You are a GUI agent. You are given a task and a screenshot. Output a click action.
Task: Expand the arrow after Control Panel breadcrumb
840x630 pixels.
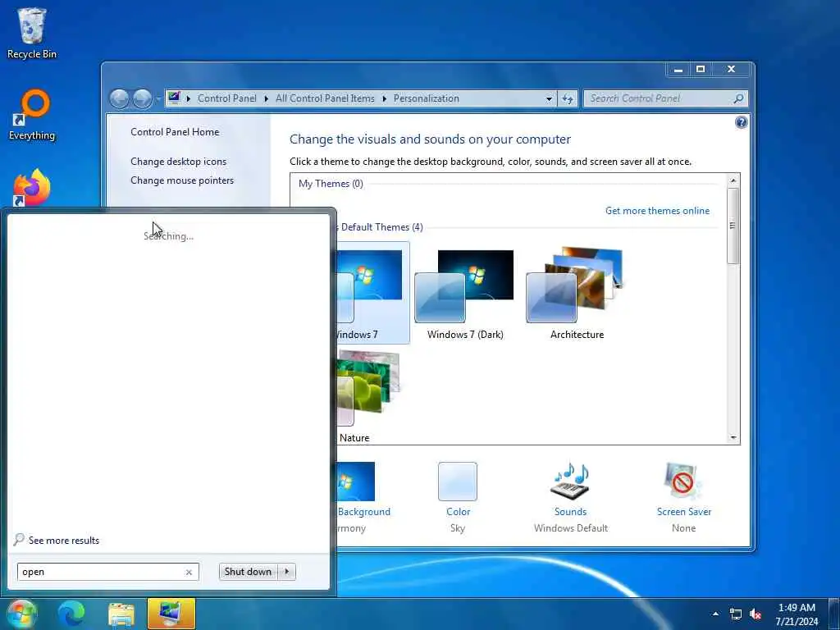click(x=267, y=98)
